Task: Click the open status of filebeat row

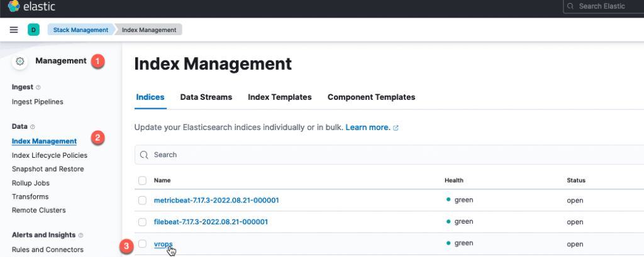Action: click(575, 222)
